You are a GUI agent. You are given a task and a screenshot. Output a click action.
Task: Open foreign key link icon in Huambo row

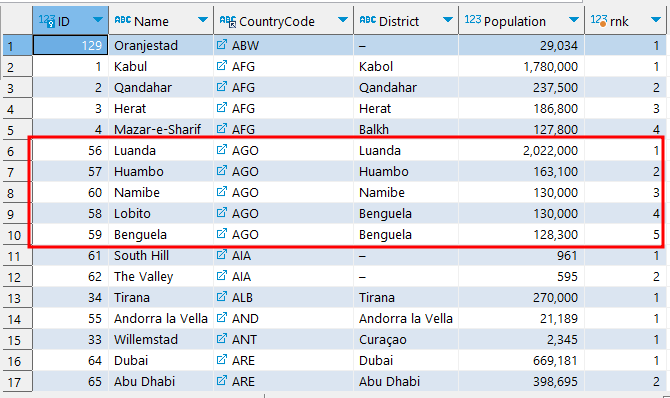(222, 171)
